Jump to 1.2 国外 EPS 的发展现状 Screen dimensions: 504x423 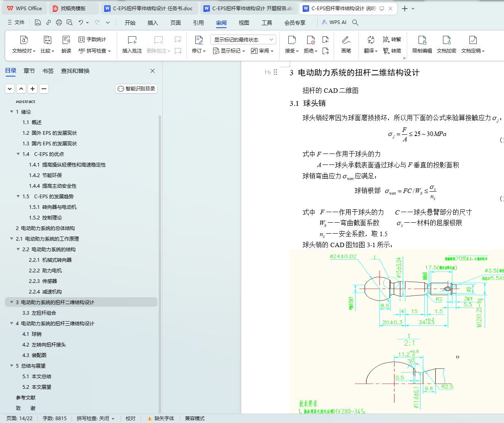[x=50, y=133]
